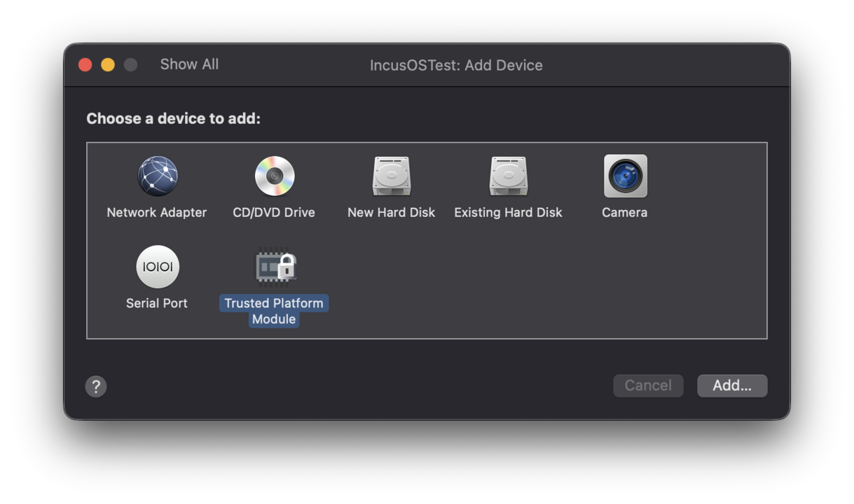Image resolution: width=854 pixels, height=504 pixels.
Task: Close the Add Device window
Action: (85, 64)
